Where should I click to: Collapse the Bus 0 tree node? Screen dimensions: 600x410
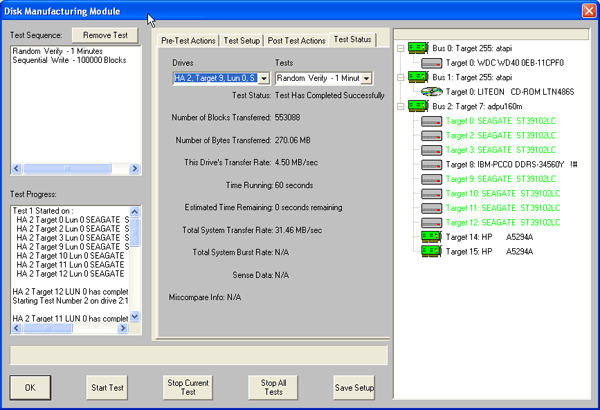(x=401, y=47)
